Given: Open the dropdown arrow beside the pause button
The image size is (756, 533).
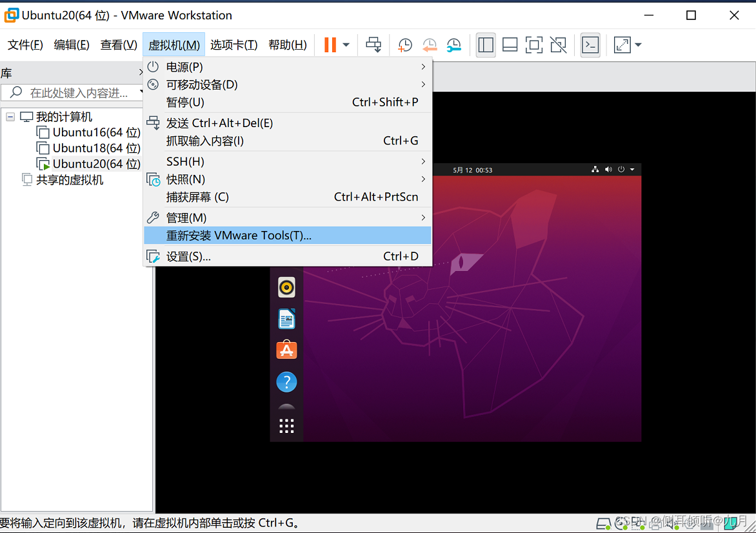Looking at the screenshot, I should pyautogui.click(x=346, y=45).
